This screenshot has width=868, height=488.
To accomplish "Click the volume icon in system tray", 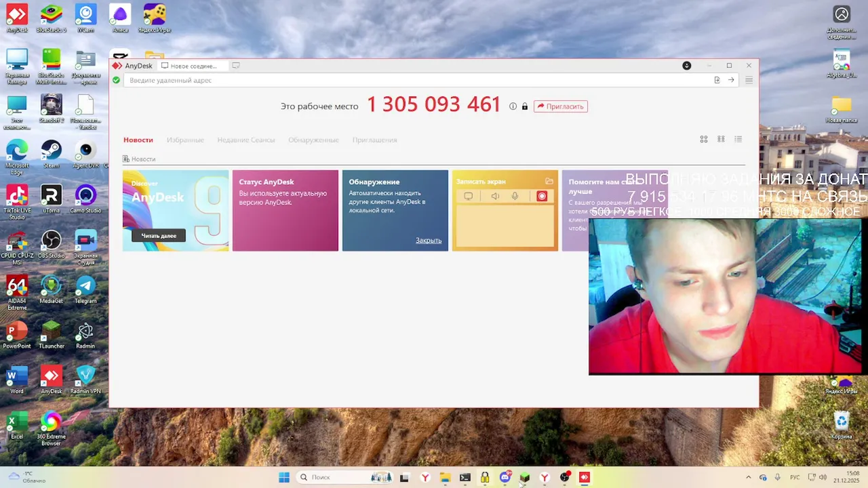I will (x=823, y=477).
